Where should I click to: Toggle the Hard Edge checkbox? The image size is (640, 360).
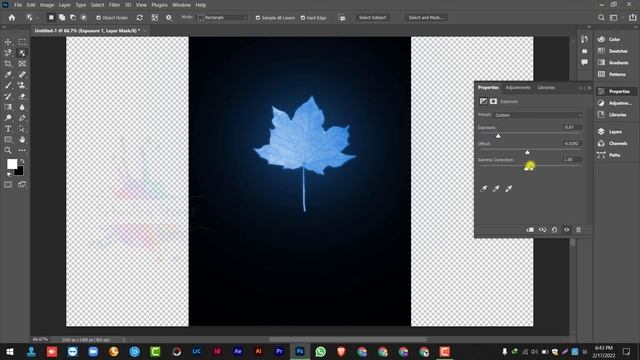click(303, 18)
